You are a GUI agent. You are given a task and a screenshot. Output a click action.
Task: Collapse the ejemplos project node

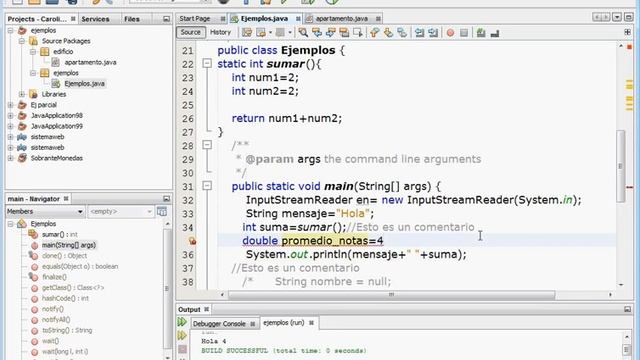pyautogui.click(x=11, y=31)
